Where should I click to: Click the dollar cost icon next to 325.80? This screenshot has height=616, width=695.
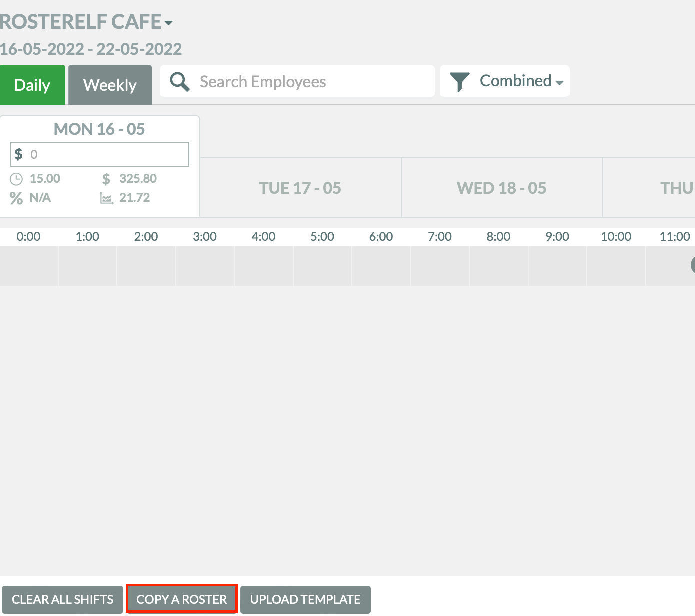[106, 179]
